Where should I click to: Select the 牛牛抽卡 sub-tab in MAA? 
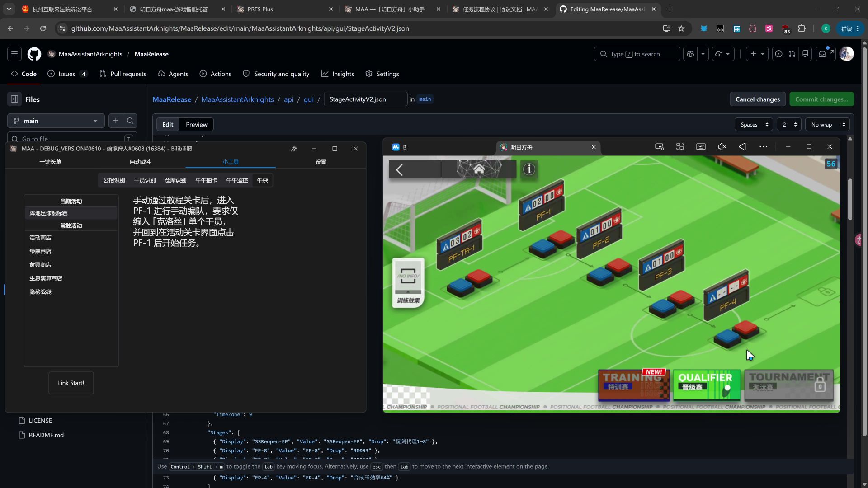pyautogui.click(x=206, y=180)
